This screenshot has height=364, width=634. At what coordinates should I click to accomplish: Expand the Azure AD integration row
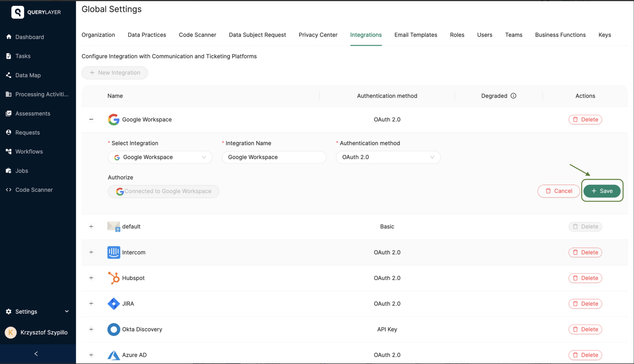tap(91, 355)
